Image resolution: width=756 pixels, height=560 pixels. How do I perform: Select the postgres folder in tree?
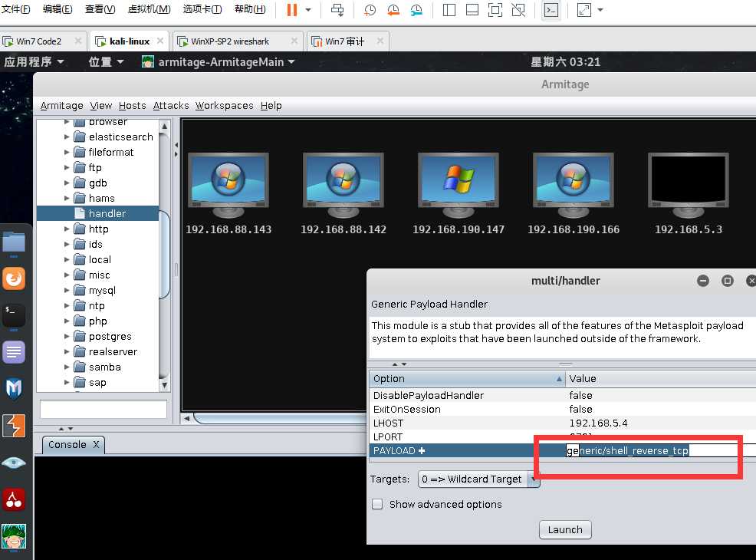coord(110,337)
